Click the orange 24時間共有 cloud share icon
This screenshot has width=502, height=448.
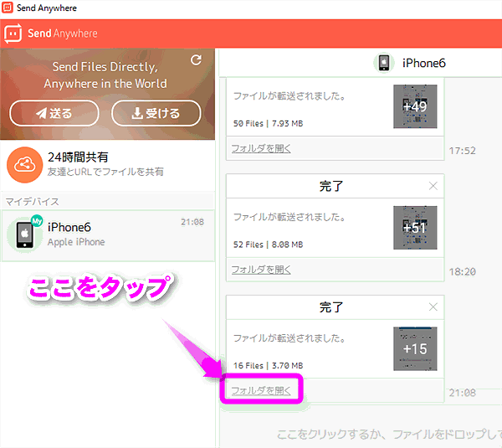(24, 163)
